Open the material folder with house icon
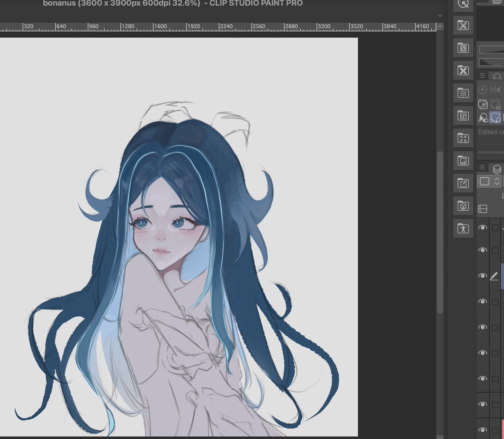Image resolution: width=504 pixels, height=439 pixels. click(x=463, y=48)
